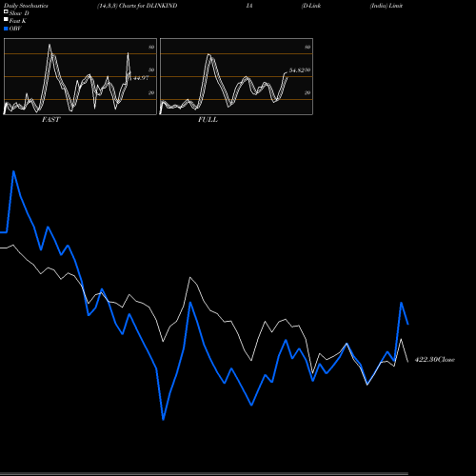Click the blue OBV legend color box
Viewport: 476px width, 476px height.
6,29
